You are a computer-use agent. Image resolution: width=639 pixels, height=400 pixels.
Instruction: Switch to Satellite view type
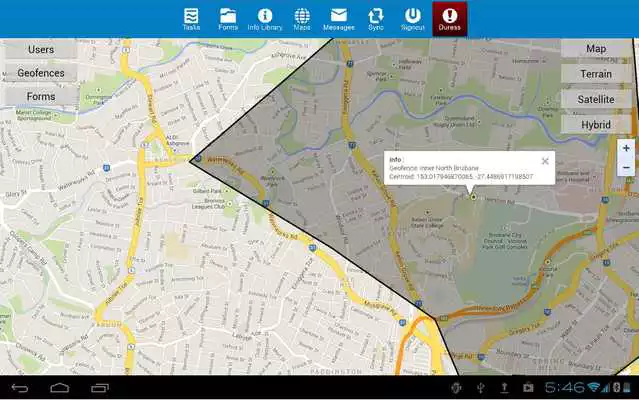596,99
